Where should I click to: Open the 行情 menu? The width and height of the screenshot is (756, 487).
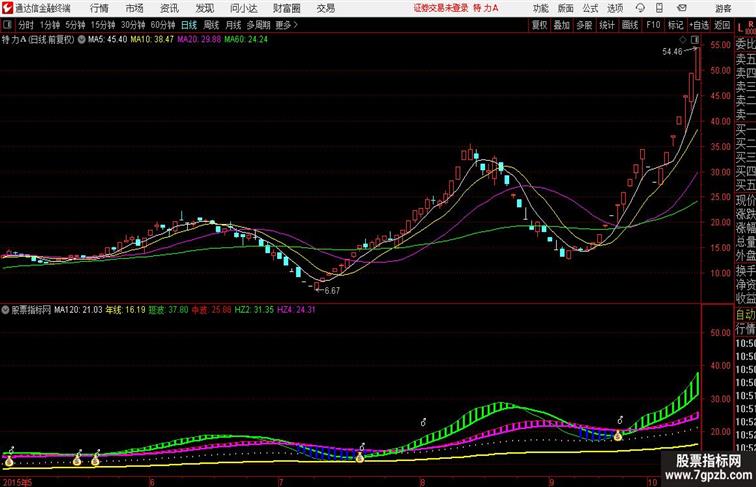[99, 8]
